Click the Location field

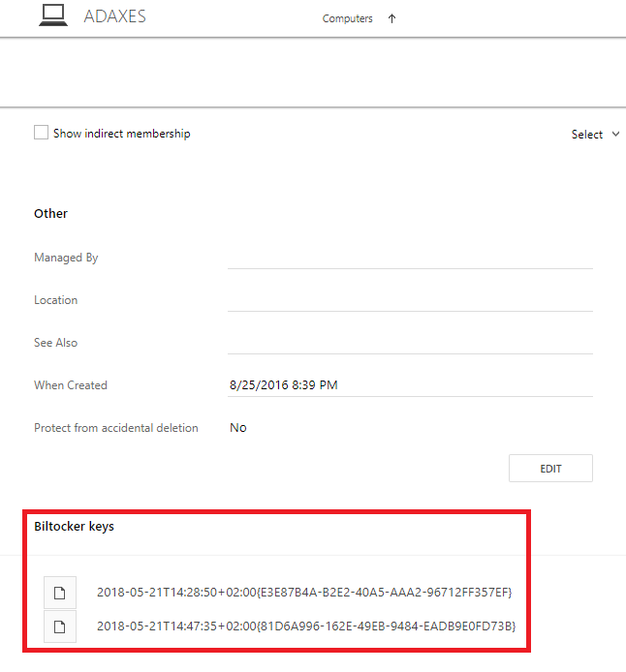pyautogui.click(x=410, y=300)
